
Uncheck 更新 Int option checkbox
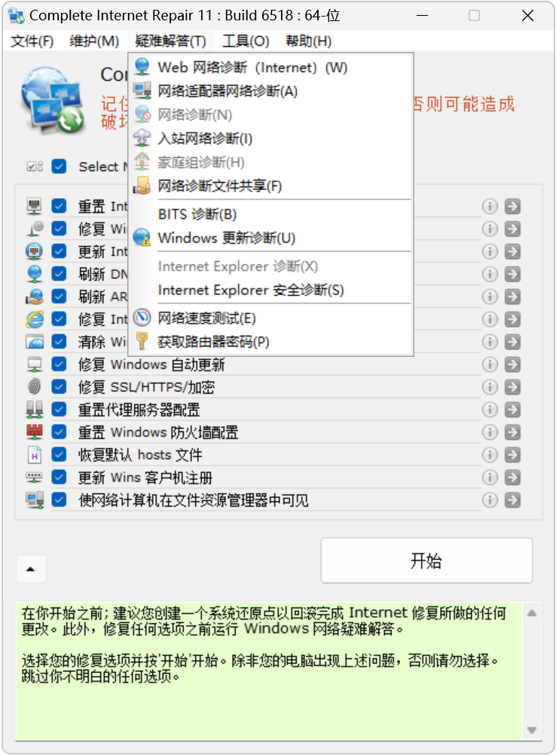pyautogui.click(x=59, y=251)
